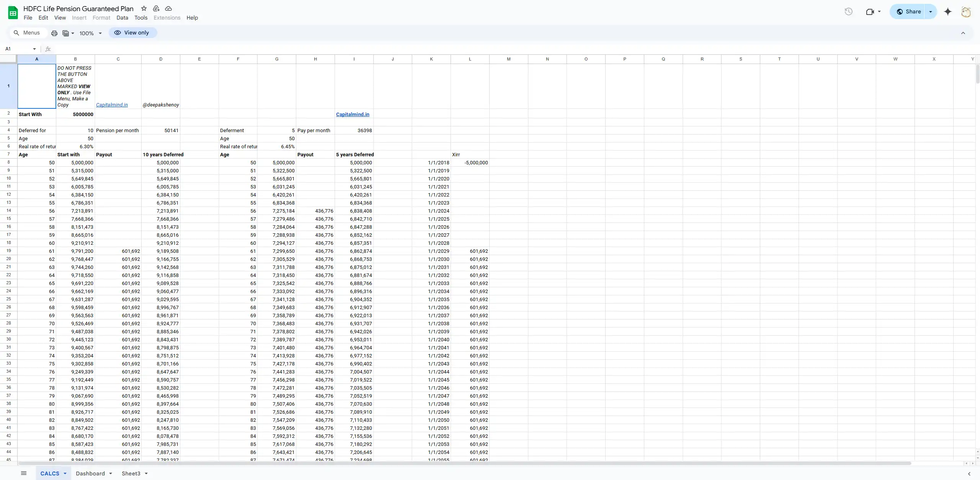980x480 pixels.
Task: Select cell with value 36398
Action: (x=354, y=130)
